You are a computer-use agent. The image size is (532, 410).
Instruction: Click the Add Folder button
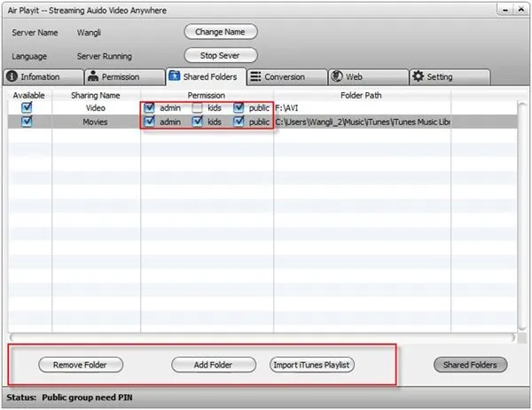click(214, 365)
